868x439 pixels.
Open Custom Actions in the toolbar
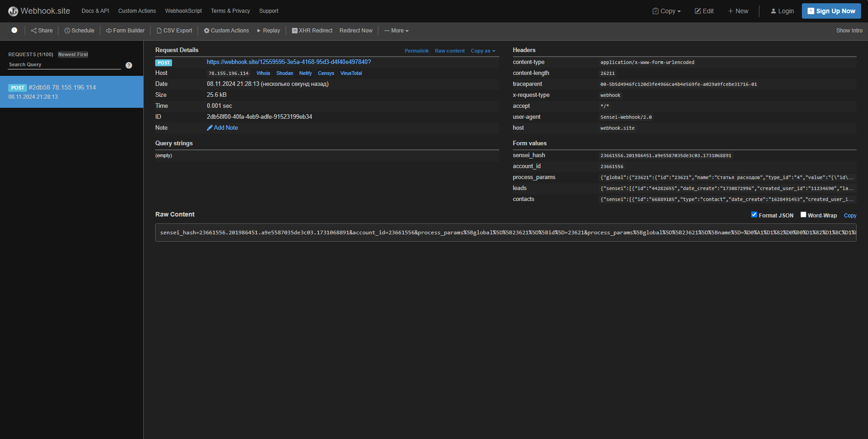(226, 31)
